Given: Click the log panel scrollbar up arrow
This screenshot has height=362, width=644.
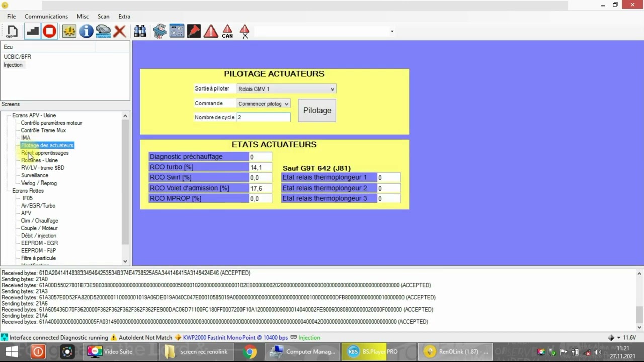Looking at the screenshot, I should pos(639,274).
